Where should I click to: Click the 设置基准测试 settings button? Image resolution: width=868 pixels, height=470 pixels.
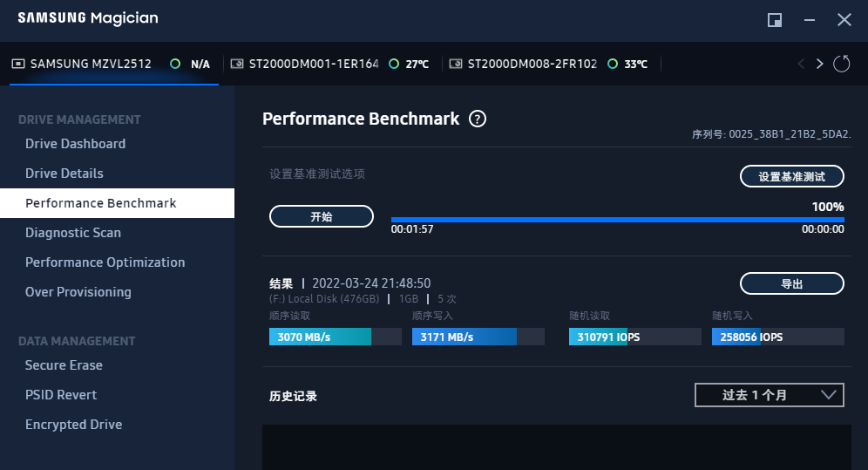pos(791,176)
